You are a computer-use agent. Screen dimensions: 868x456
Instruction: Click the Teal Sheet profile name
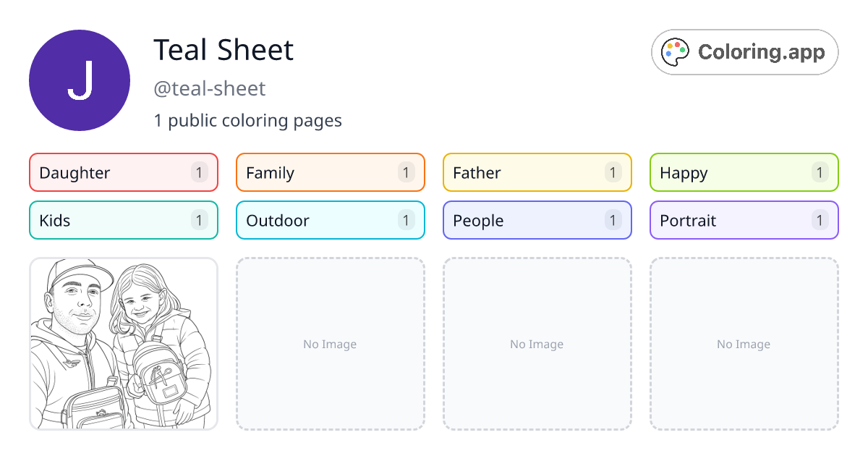click(224, 50)
